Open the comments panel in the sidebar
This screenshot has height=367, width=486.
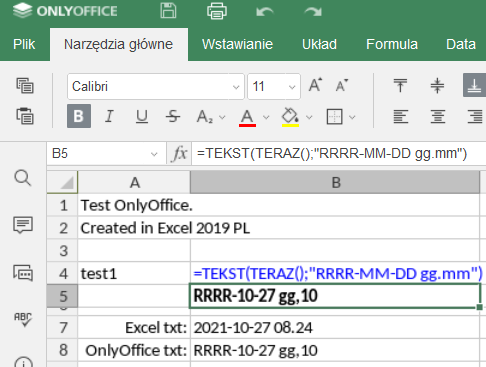click(23, 225)
